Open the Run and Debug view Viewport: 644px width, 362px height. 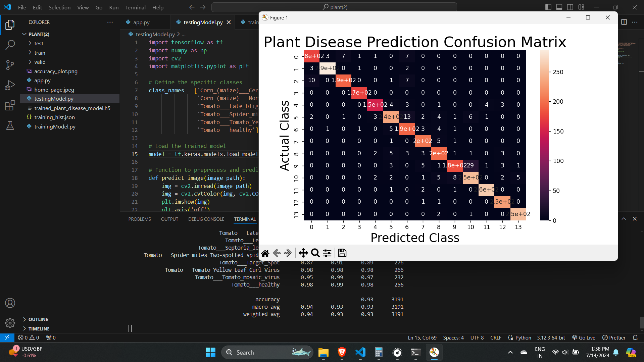coord(10,85)
